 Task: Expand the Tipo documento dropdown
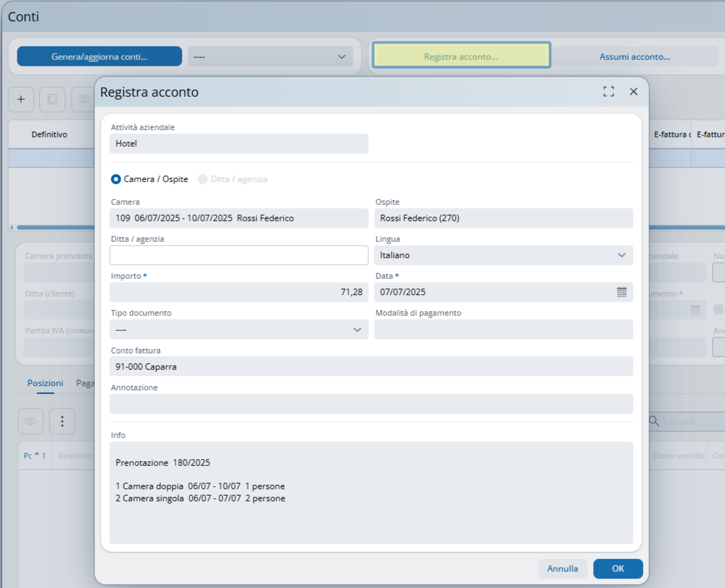(239, 330)
